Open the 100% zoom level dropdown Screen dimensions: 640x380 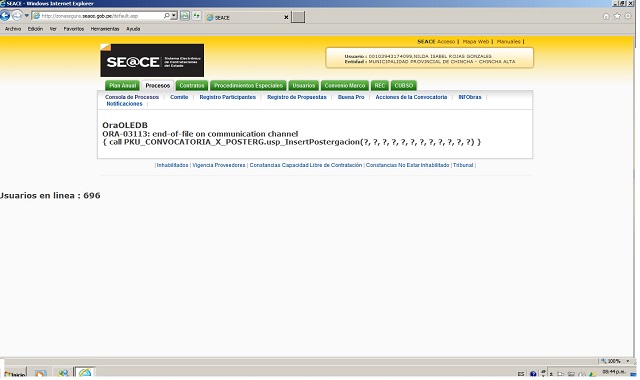point(628,361)
